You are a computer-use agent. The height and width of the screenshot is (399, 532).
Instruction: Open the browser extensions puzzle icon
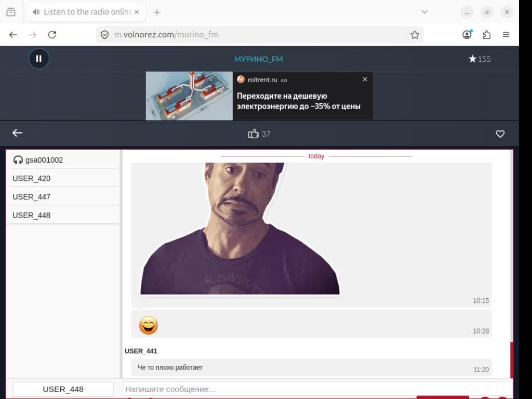[486, 35]
